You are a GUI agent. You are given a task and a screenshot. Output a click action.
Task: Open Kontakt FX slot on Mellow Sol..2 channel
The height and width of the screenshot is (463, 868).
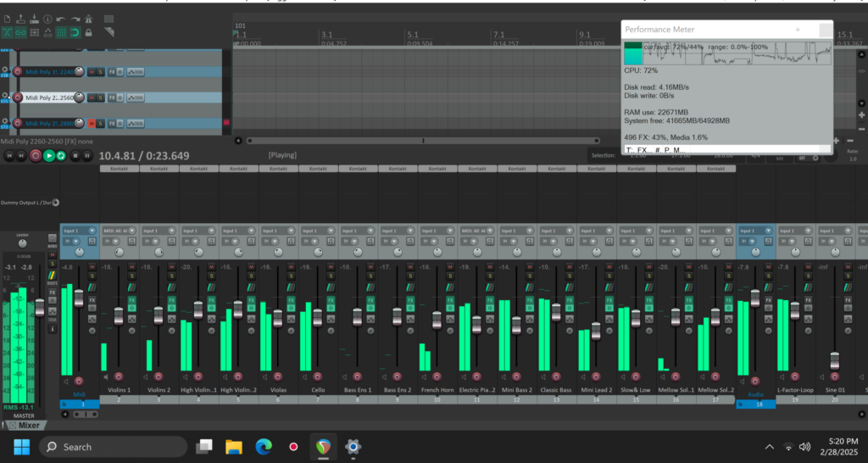(715, 169)
